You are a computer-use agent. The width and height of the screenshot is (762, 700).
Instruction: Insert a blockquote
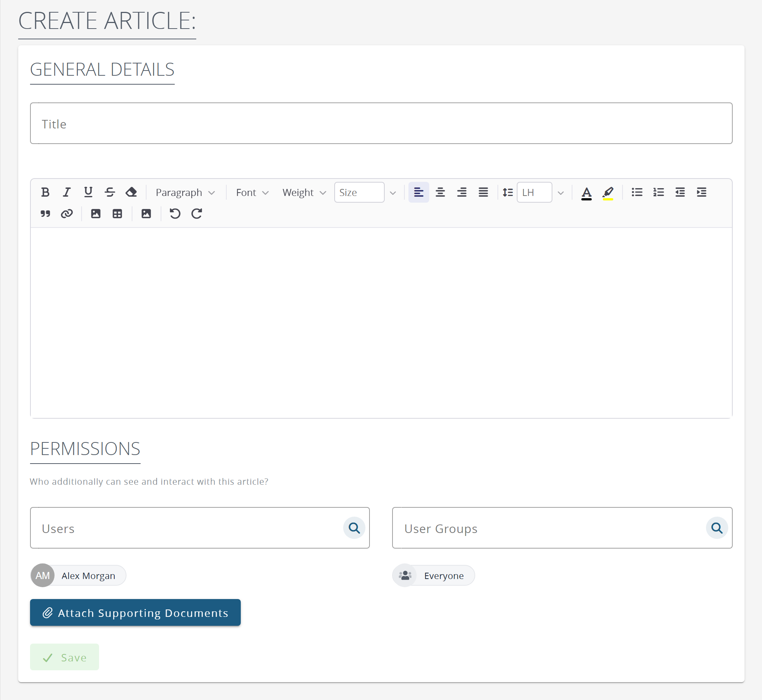45,214
